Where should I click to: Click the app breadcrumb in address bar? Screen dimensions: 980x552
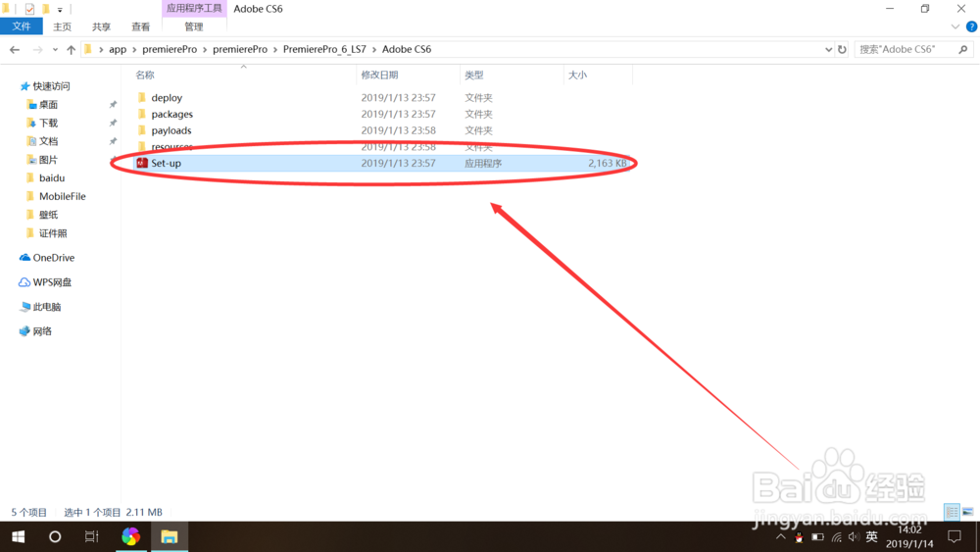click(x=118, y=49)
